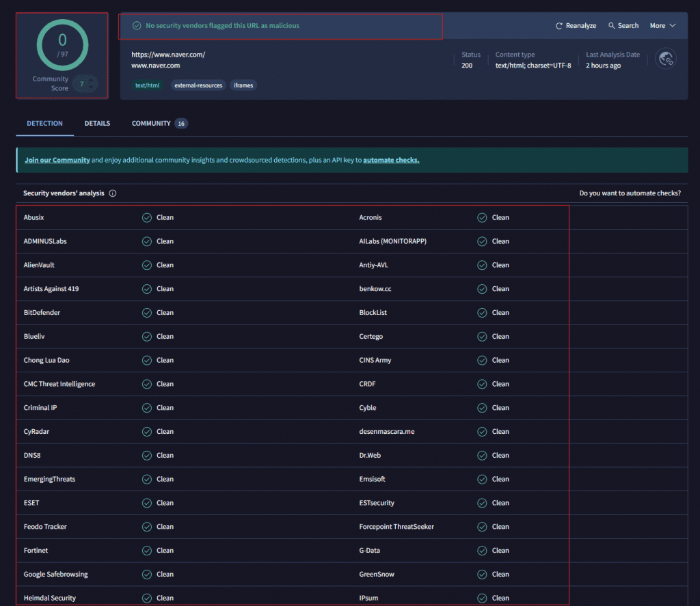Click the desenmascara.me vendor name

click(x=387, y=432)
